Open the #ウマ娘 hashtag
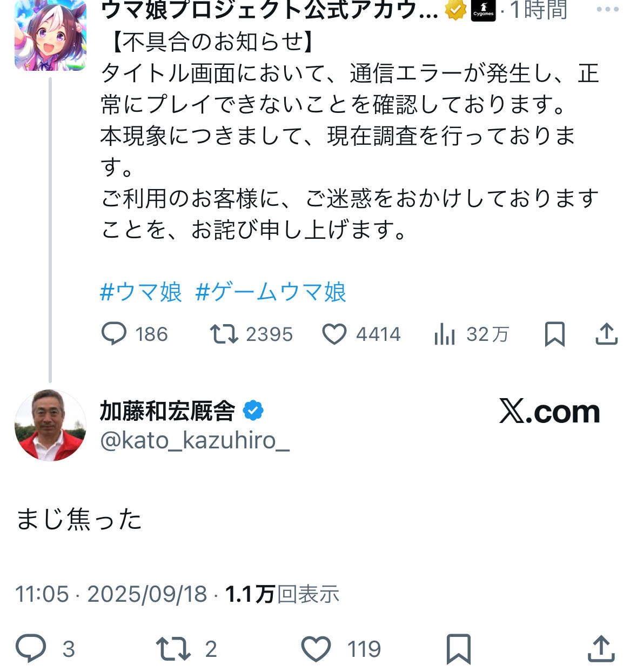Image resolution: width=637 pixels, height=672 pixels. click(141, 292)
